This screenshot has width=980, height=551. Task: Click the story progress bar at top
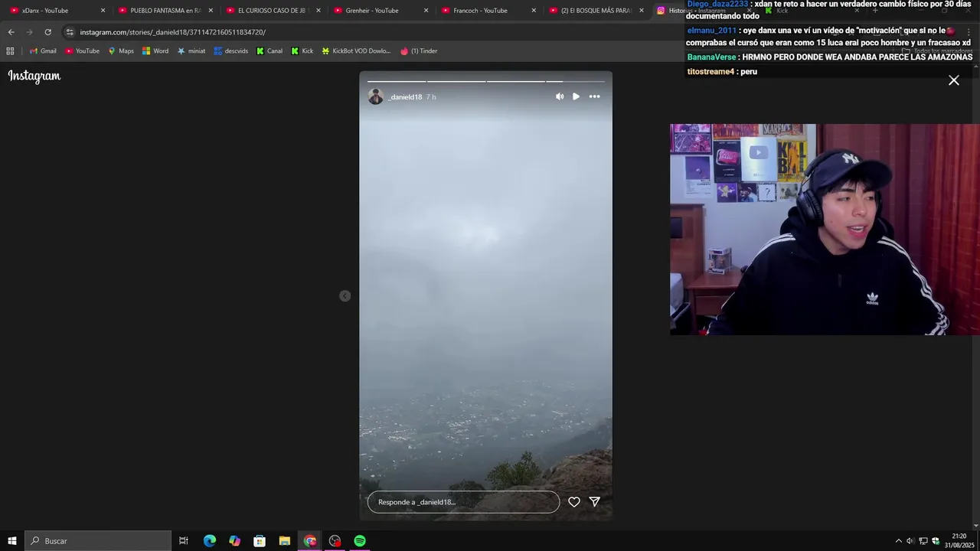pyautogui.click(x=485, y=81)
